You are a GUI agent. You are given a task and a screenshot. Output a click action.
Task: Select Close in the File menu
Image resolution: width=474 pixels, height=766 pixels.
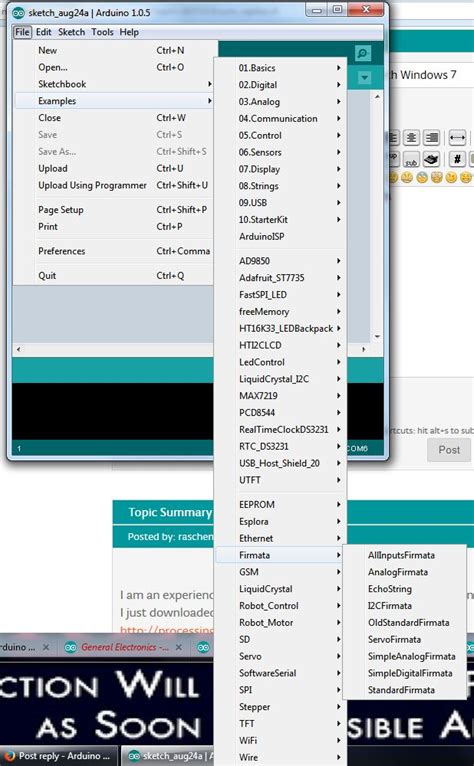pos(114,118)
